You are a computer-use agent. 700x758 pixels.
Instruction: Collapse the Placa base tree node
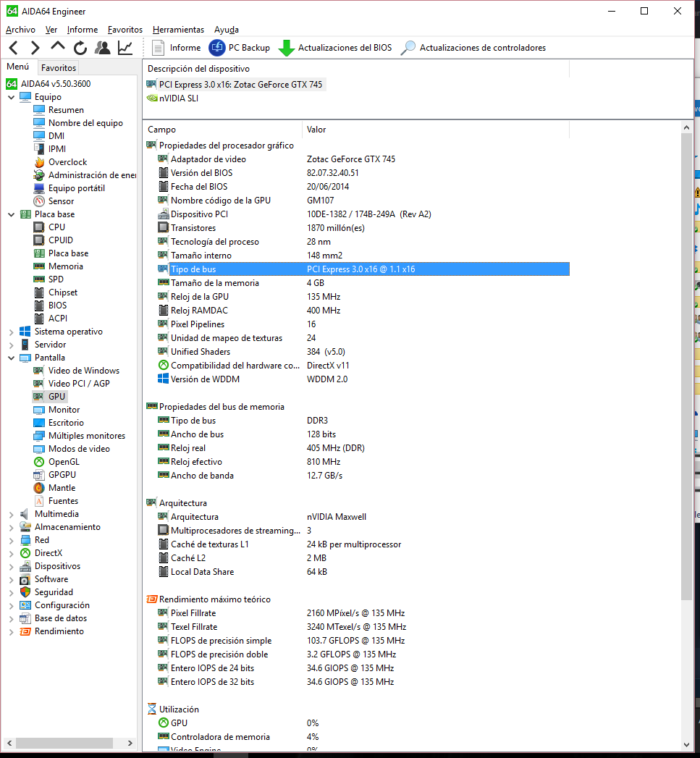point(11,214)
